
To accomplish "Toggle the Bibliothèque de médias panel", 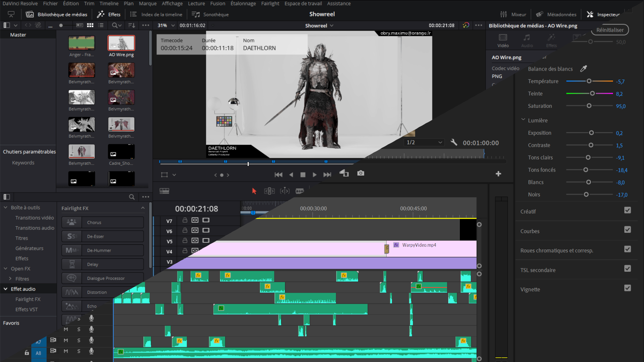I will [x=57, y=14].
